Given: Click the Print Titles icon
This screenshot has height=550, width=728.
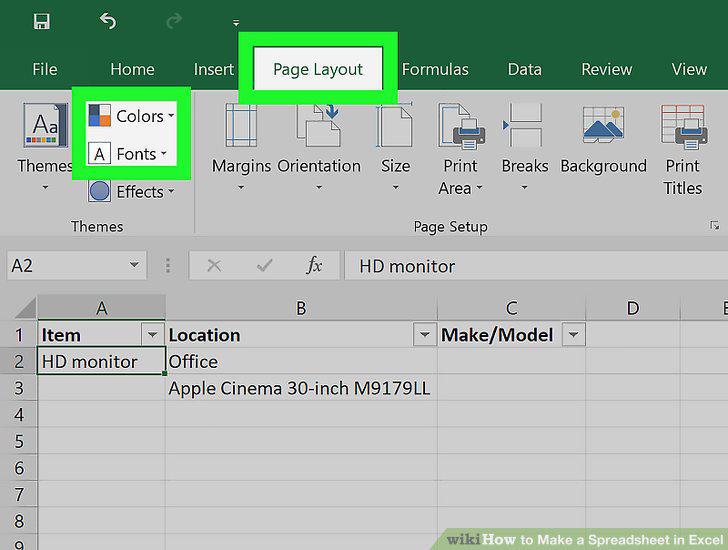Looking at the screenshot, I should 684,126.
